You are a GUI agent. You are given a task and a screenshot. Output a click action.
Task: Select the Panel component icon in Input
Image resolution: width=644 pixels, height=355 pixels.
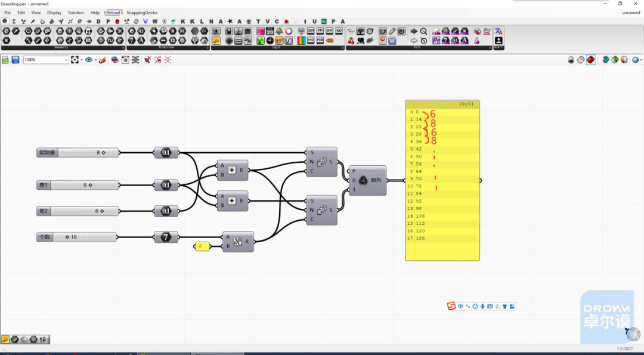(x=216, y=41)
